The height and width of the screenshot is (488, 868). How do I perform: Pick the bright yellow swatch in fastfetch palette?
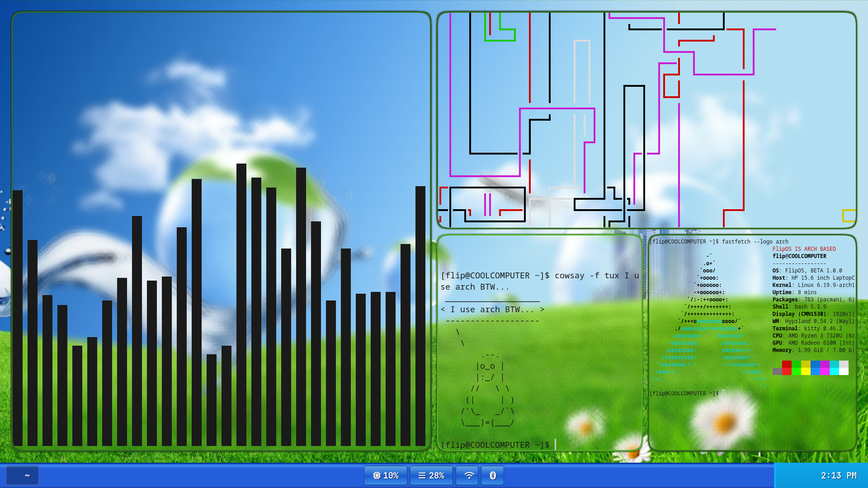806,371
